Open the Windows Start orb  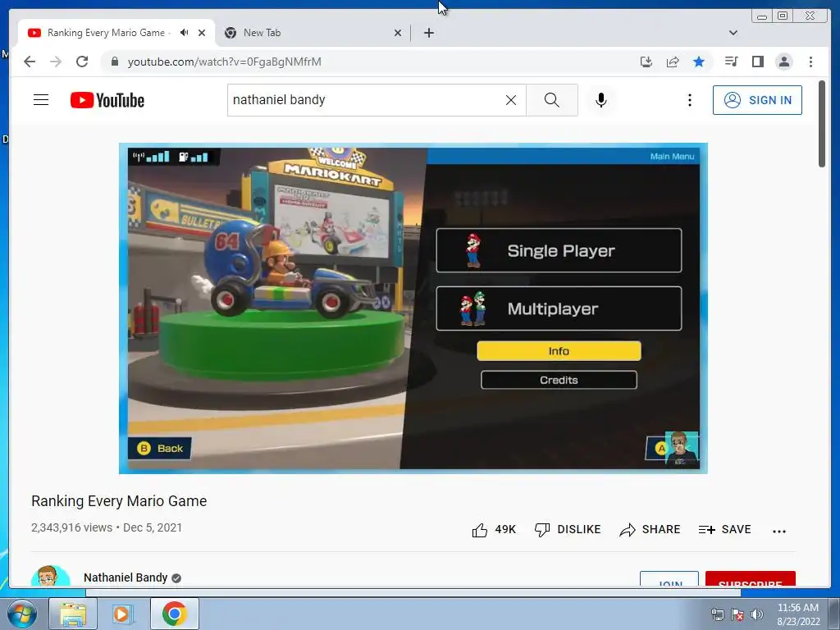[22, 614]
